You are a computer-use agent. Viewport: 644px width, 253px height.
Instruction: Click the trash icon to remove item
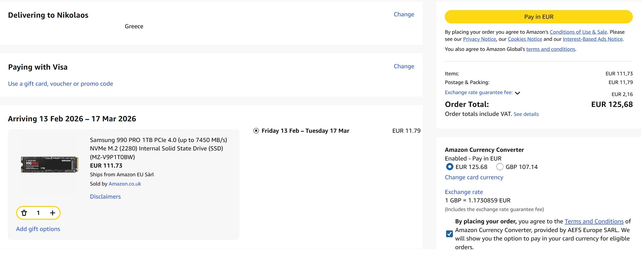(x=24, y=213)
